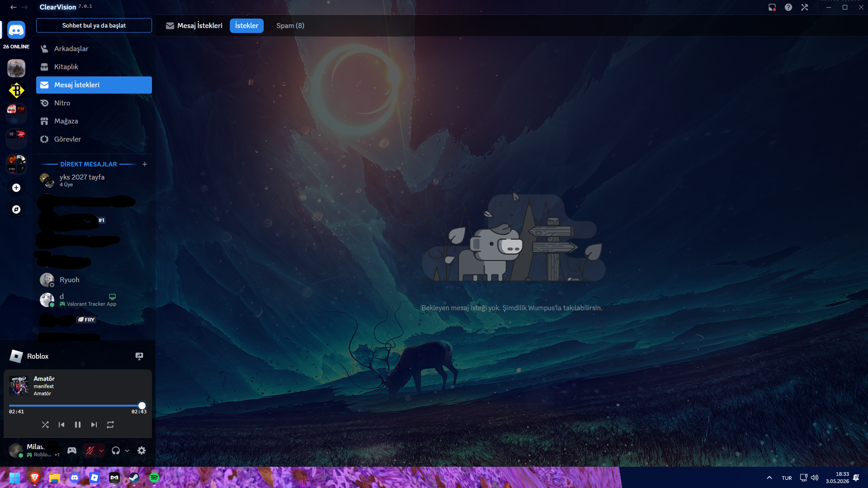Screen dimensions: 868x488
Task: Create new DM with plus icon
Action: (x=145, y=164)
